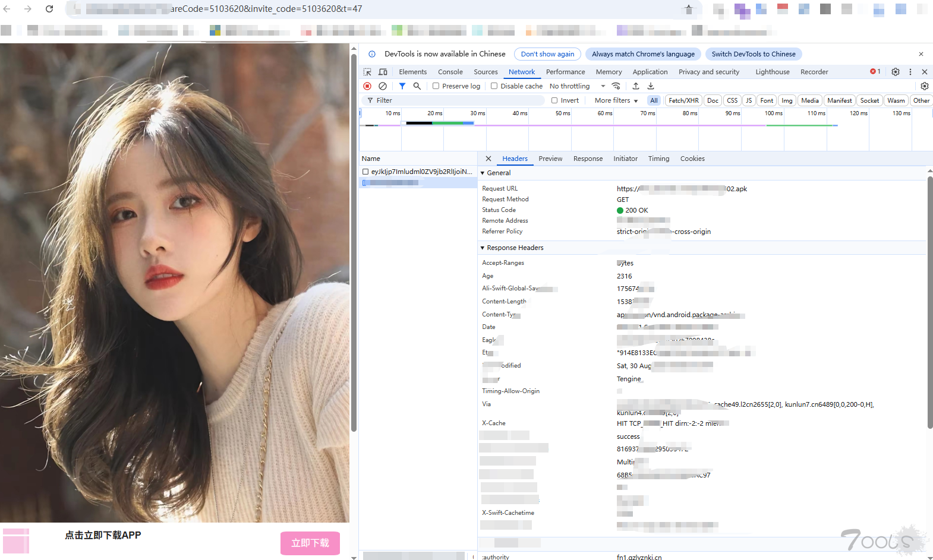Viewport: 933px width, 560px height.
Task: Filter requests by Font type
Action: pyautogui.click(x=767, y=100)
